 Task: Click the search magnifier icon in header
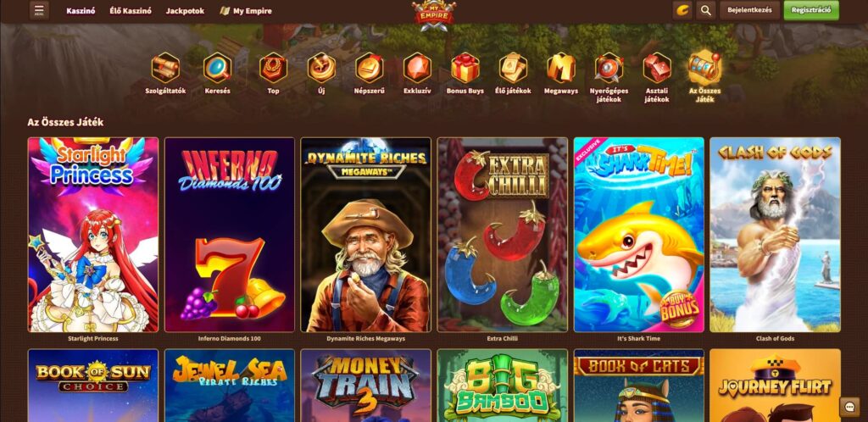[705, 10]
